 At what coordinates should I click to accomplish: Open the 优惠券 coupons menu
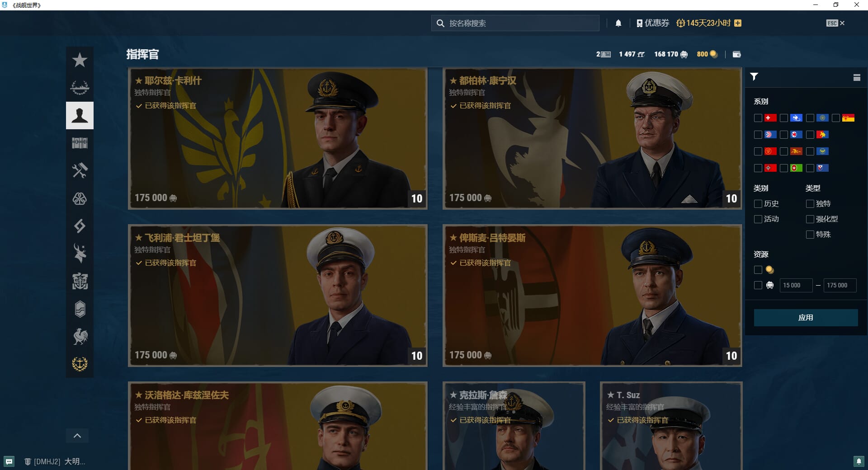652,23
